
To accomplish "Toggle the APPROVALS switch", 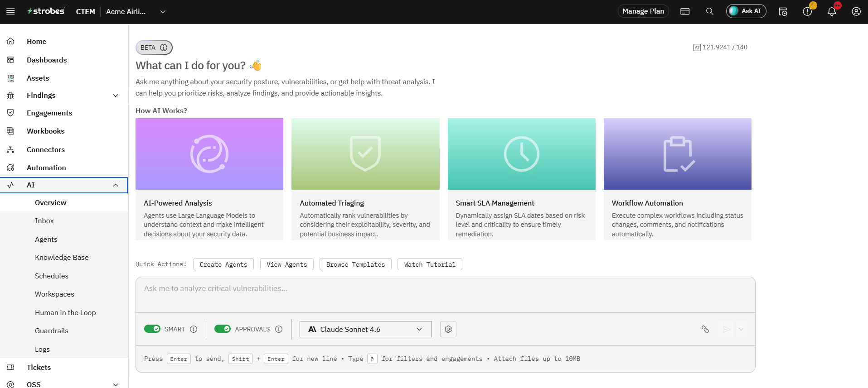I will coord(223,329).
